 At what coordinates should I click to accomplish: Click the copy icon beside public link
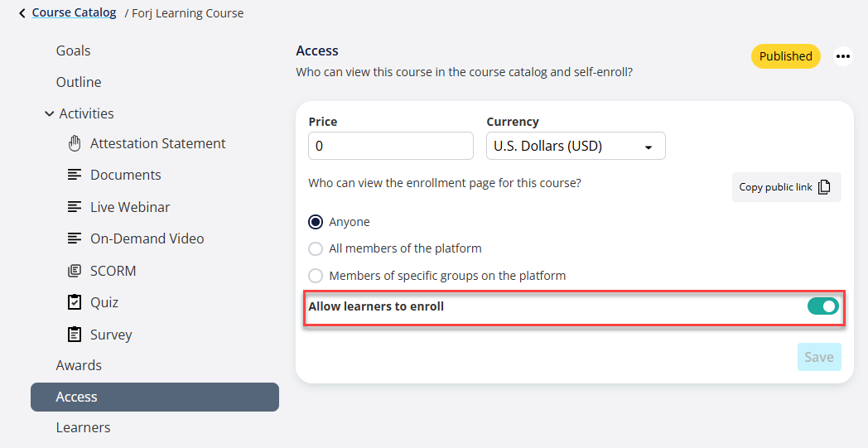(x=824, y=187)
